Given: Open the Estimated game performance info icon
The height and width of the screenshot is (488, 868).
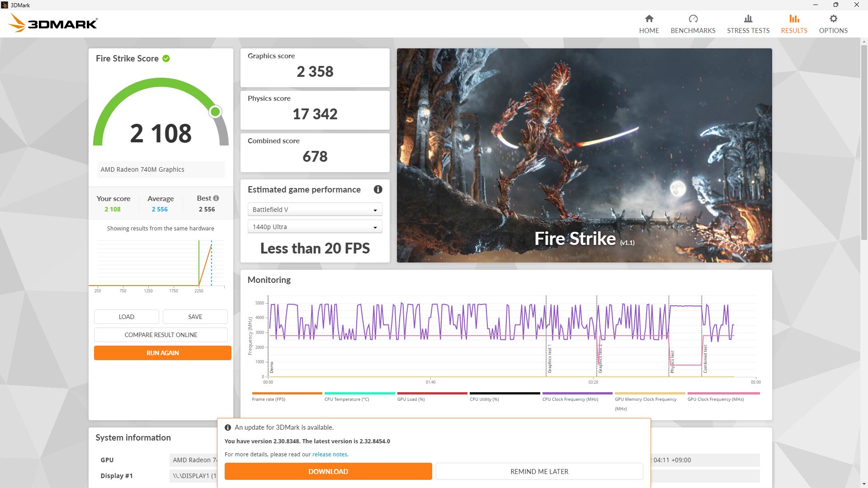Looking at the screenshot, I should pyautogui.click(x=378, y=190).
